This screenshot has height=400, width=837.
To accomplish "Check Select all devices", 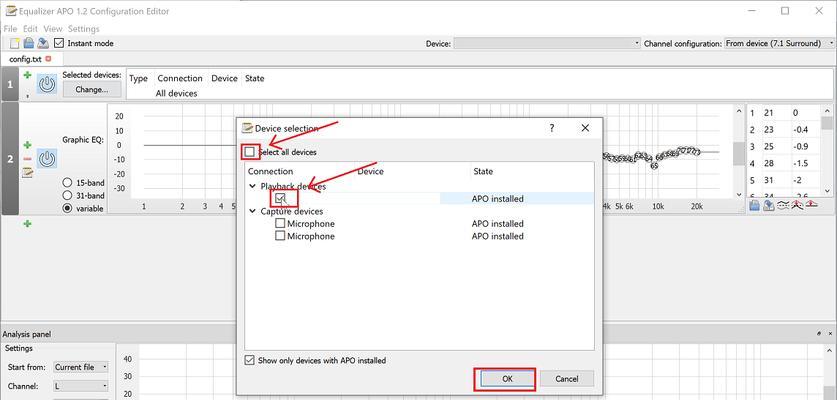I will pyautogui.click(x=250, y=152).
